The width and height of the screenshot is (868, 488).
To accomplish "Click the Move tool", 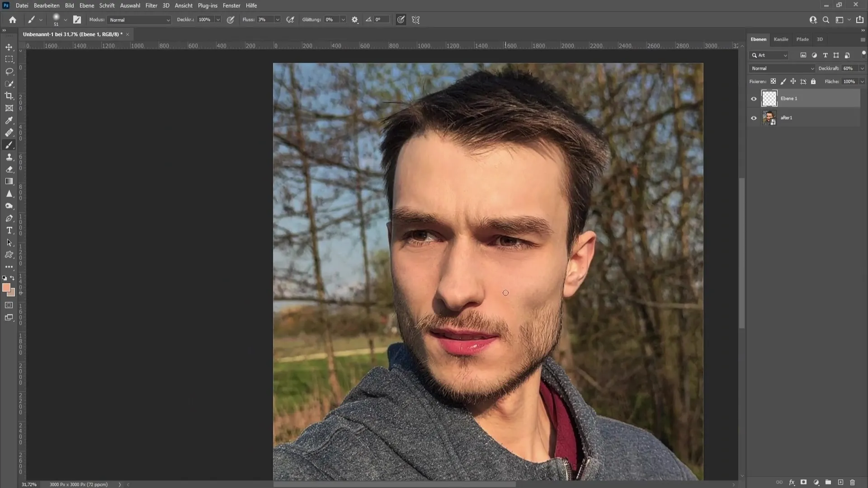I will pyautogui.click(x=9, y=47).
